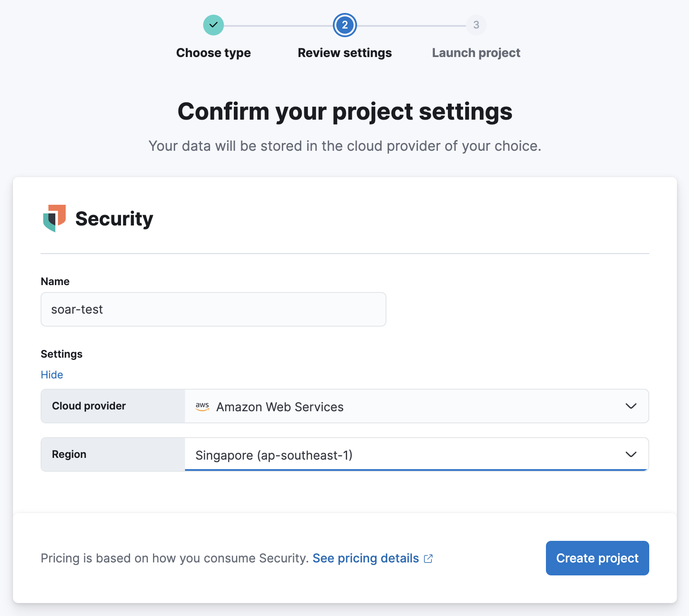Click the Region label

point(69,454)
